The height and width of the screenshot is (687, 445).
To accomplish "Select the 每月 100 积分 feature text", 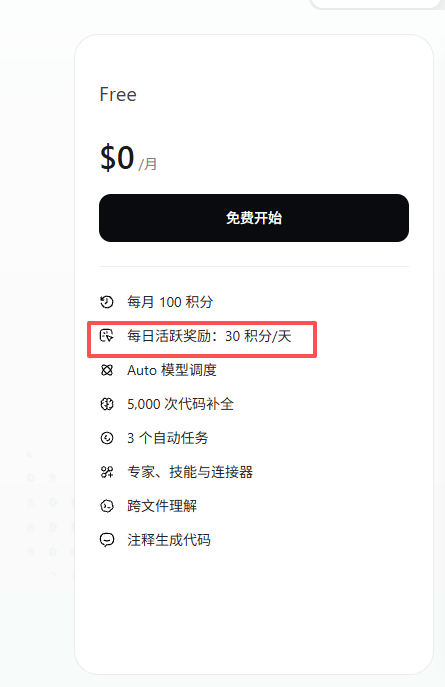I will (170, 302).
